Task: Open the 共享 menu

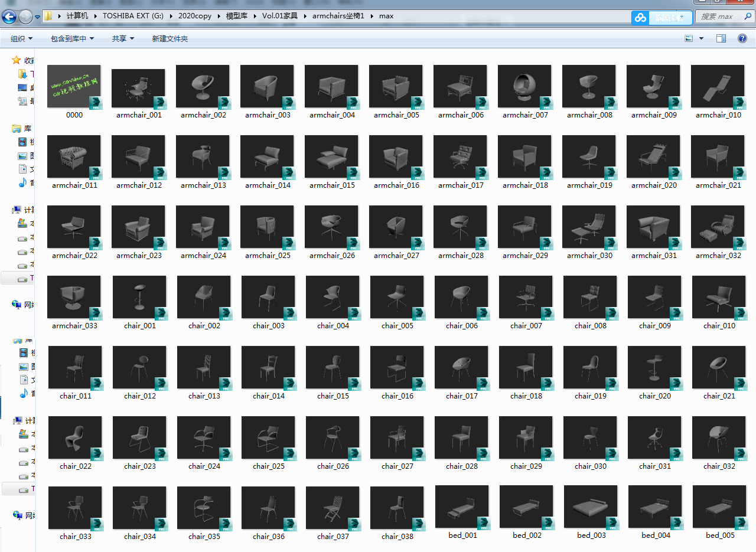Action: click(x=123, y=38)
